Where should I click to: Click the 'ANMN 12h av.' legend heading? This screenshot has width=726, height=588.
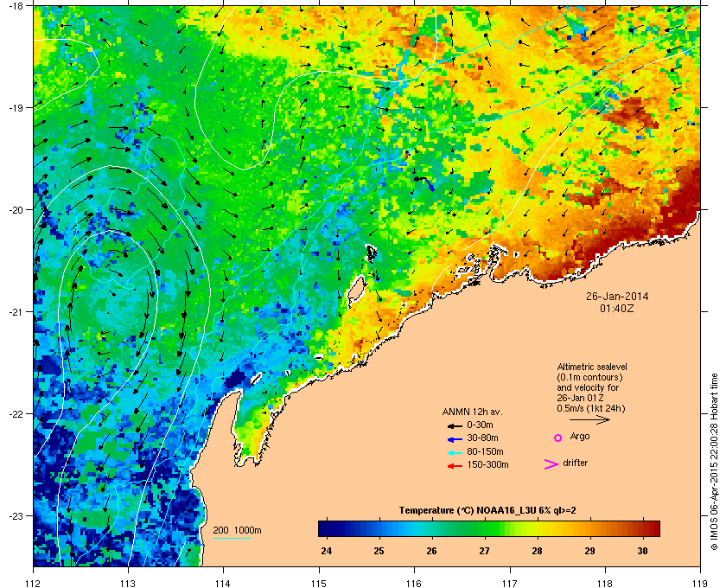472,412
